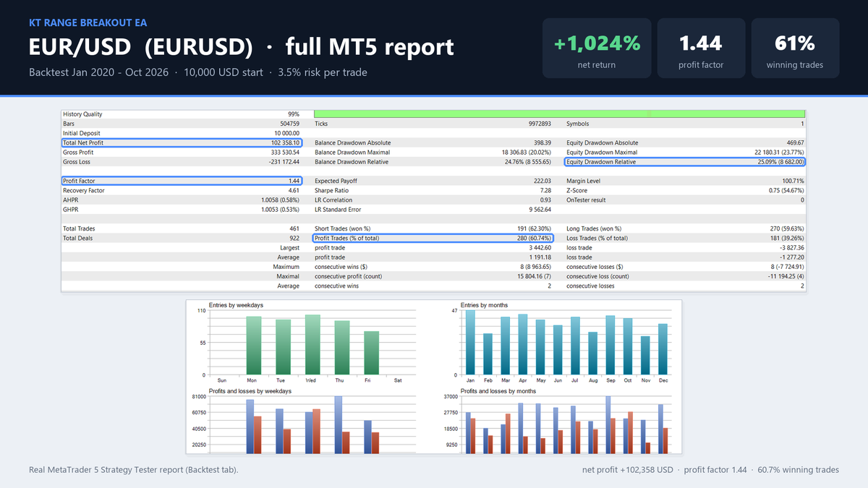Click the Profit Trades value 280 (60.74%)
The image size is (868, 488).
[533, 238]
